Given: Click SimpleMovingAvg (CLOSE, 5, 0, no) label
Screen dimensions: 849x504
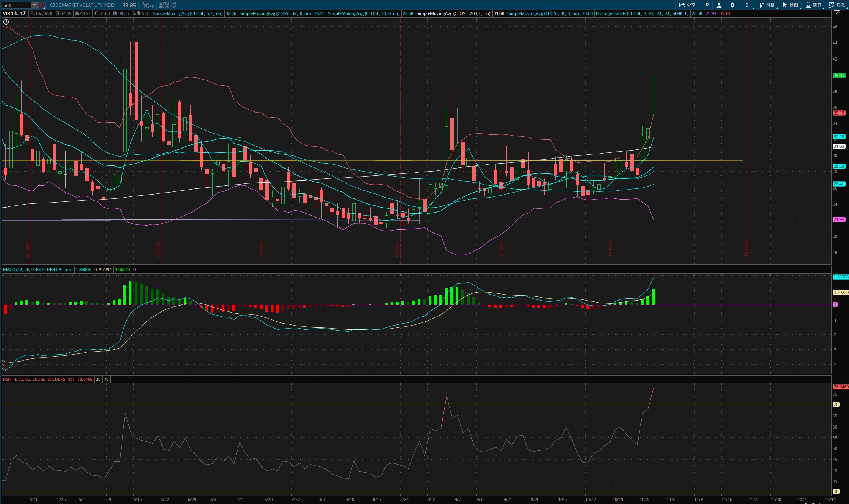Looking at the screenshot, I should 188,13.
